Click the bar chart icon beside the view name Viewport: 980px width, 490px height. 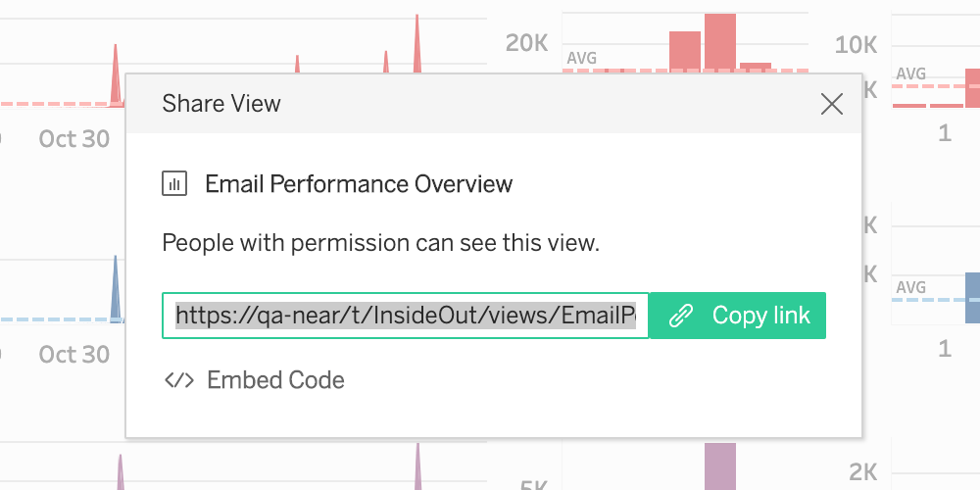tap(174, 184)
